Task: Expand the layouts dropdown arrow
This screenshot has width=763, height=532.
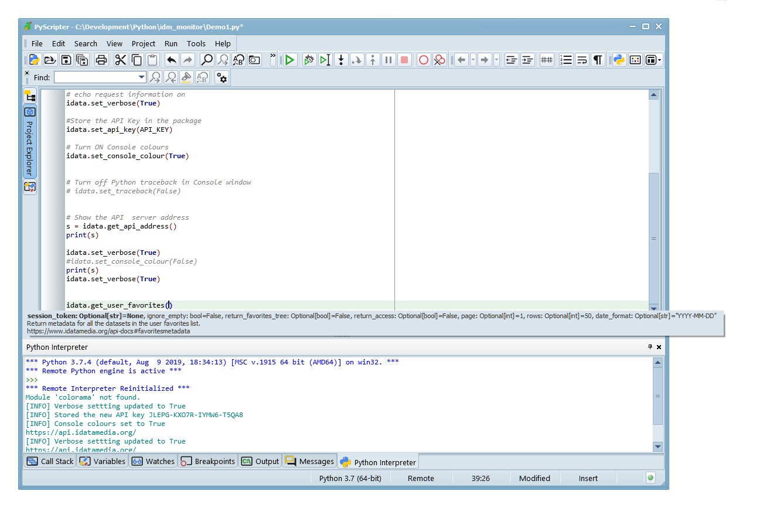Action: (660, 60)
